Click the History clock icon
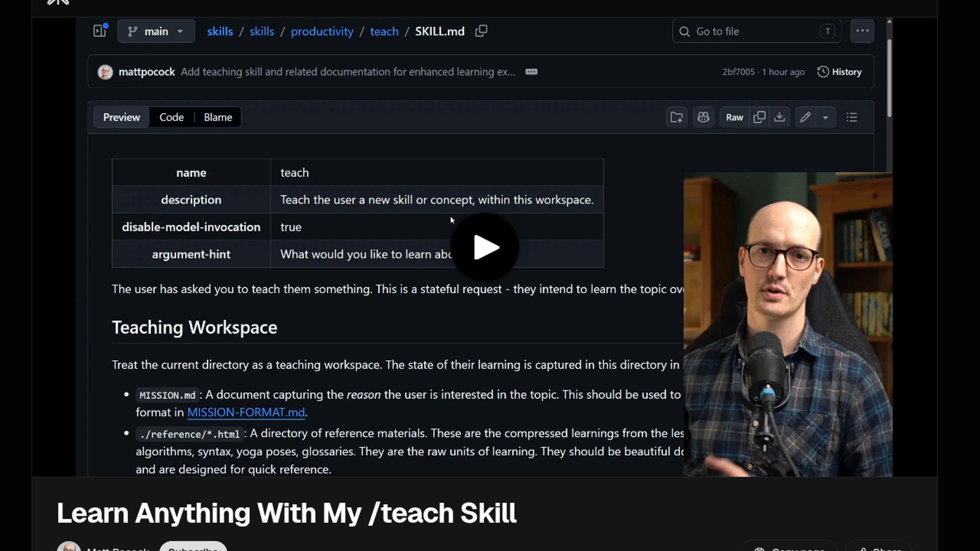 [x=823, y=72]
